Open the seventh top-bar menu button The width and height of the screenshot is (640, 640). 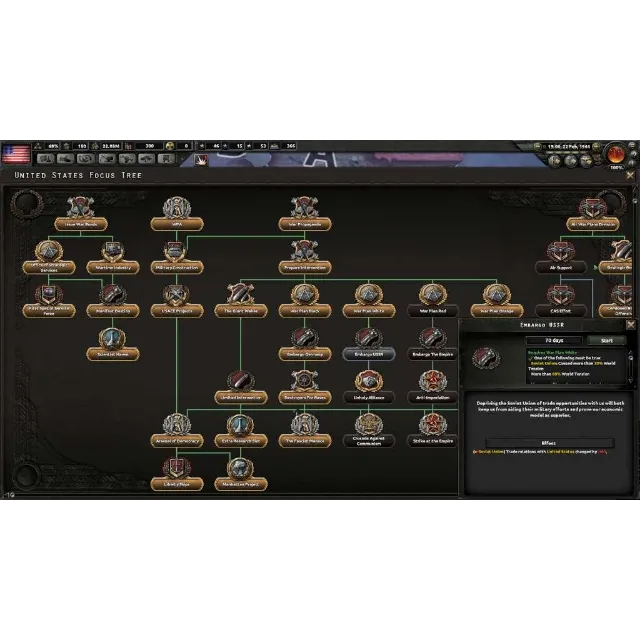point(167,159)
